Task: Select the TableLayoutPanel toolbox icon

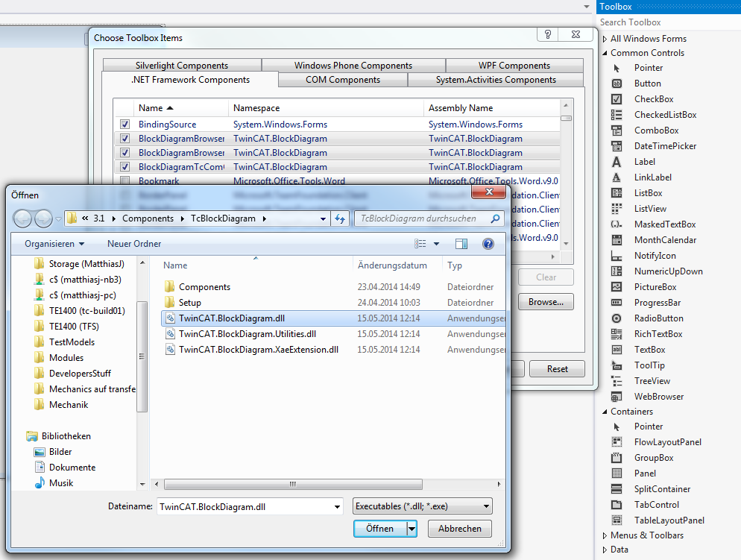Action: click(x=617, y=520)
